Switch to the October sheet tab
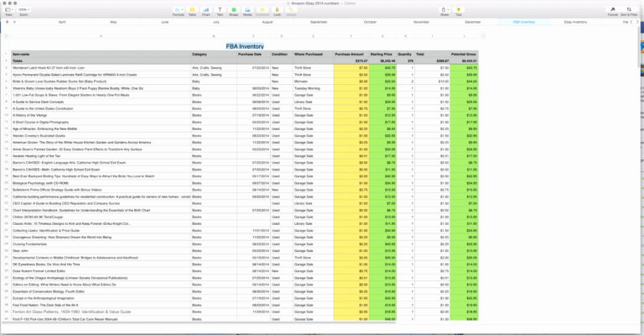Screen dimensions: 644x335 point(370,22)
